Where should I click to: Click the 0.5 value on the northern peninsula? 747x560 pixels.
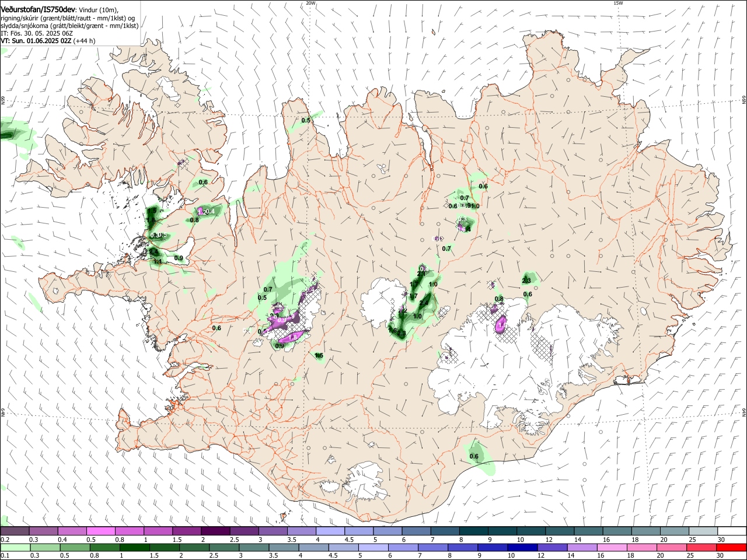point(306,120)
